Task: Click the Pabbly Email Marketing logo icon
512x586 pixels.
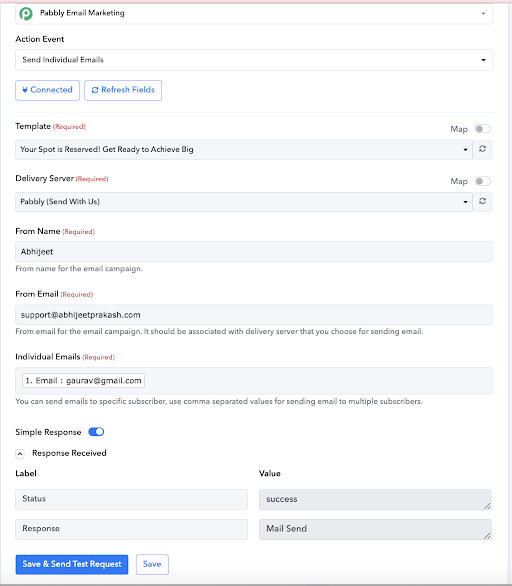Action: tap(26, 13)
